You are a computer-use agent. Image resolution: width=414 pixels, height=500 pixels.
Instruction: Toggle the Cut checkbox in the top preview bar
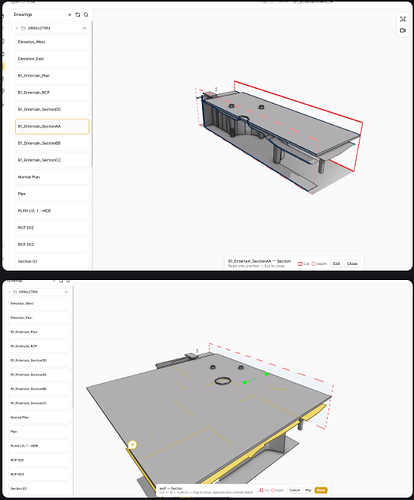click(x=300, y=264)
